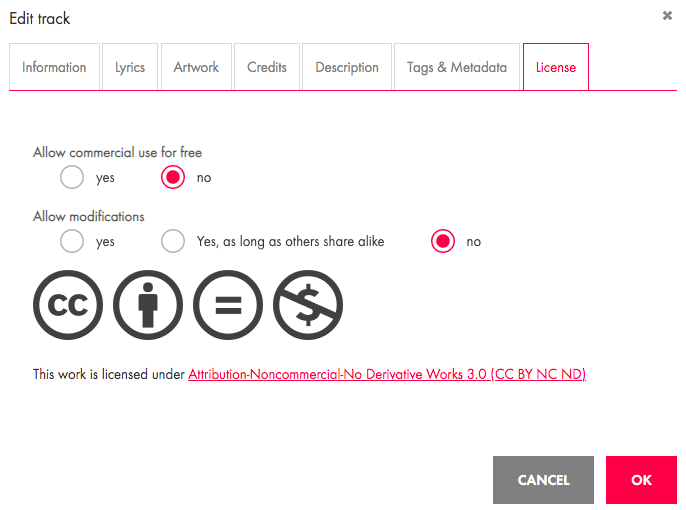Image resolution: width=686 pixels, height=510 pixels.
Task: Switch to the Description tab
Action: click(x=347, y=67)
